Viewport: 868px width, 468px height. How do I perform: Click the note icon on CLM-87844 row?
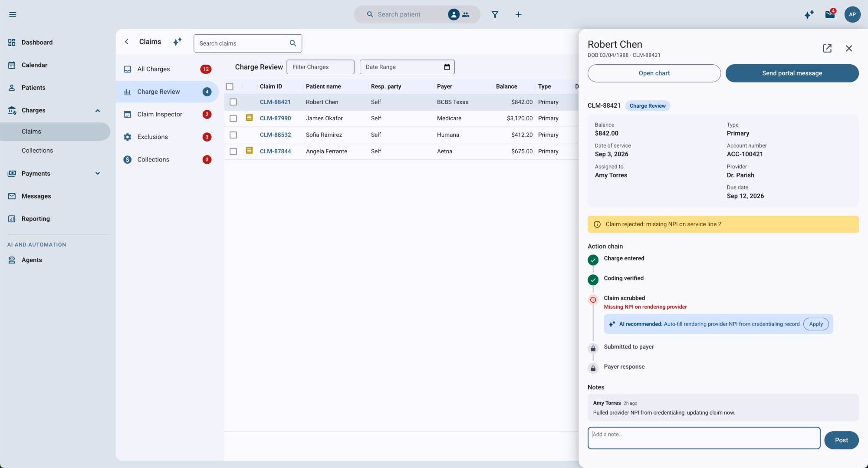[x=249, y=151]
